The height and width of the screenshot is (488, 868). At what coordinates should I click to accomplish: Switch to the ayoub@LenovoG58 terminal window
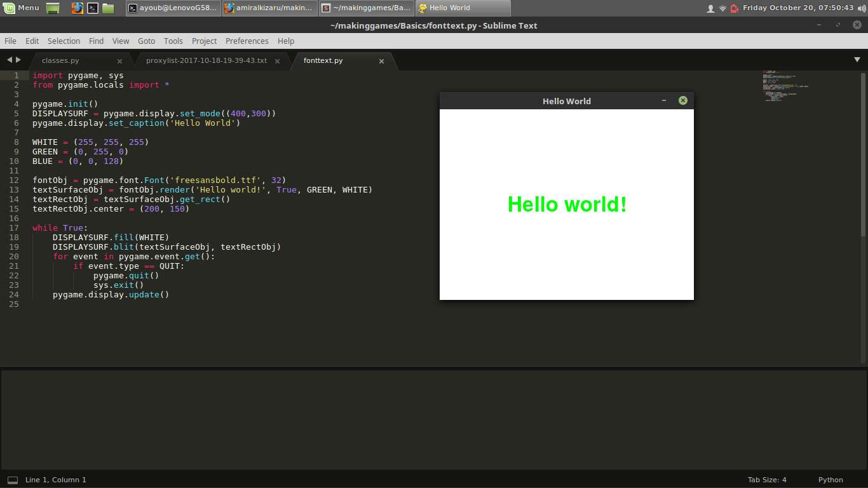coord(173,8)
